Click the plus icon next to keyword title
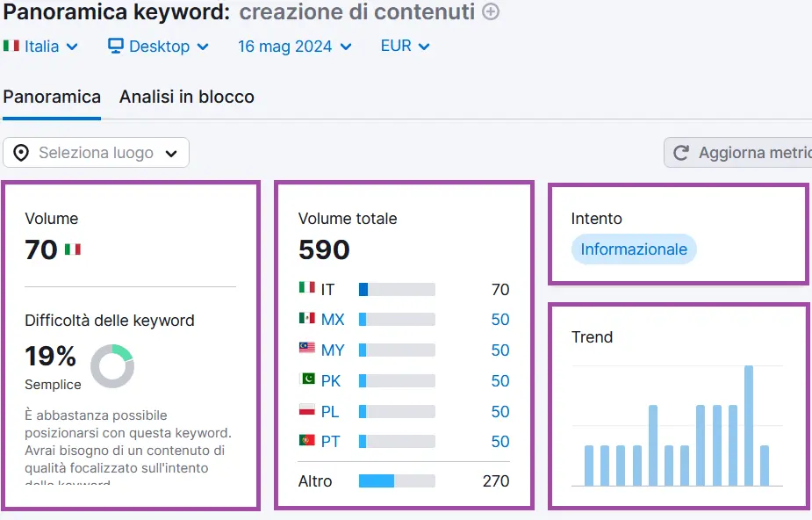 point(492,12)
